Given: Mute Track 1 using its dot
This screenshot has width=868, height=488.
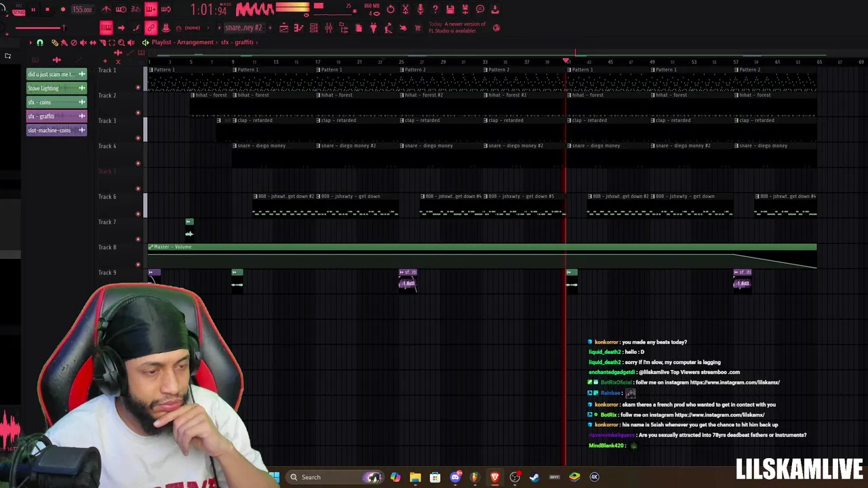Looking at the screenshot, I should [138, 87].
